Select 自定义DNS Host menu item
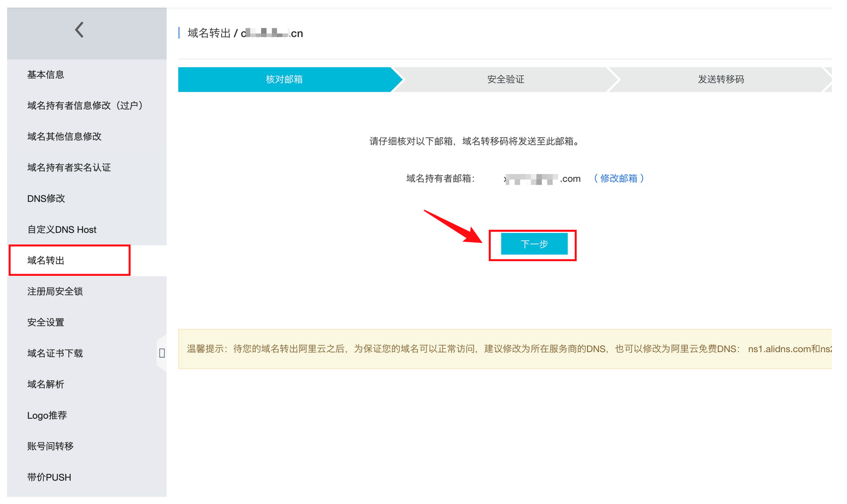 [62, 229]
